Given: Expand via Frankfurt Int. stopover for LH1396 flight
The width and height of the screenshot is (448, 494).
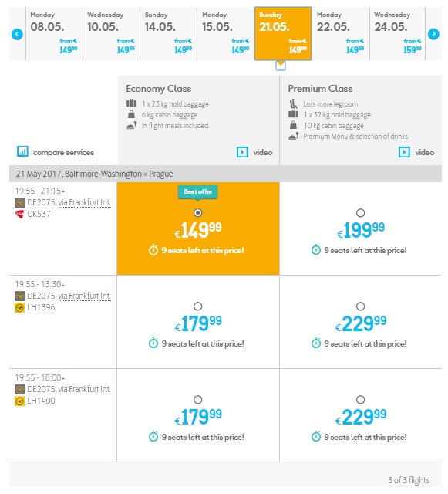Looking at the screenshot, I should pyautogui.click(x=84, y=296).
